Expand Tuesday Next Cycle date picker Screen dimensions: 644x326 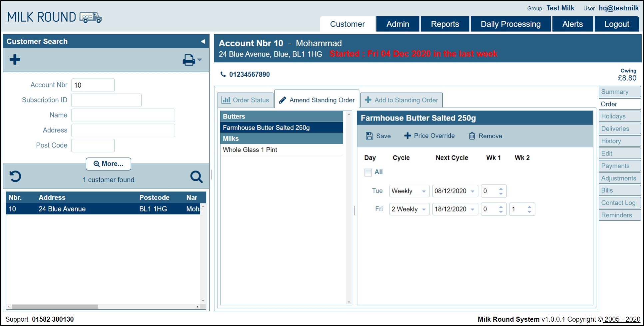(x=472, y=191)
